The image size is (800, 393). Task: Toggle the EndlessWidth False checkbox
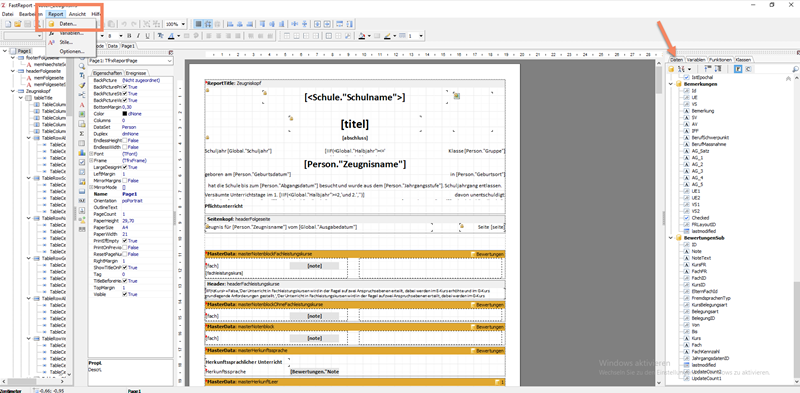[124, 147]
